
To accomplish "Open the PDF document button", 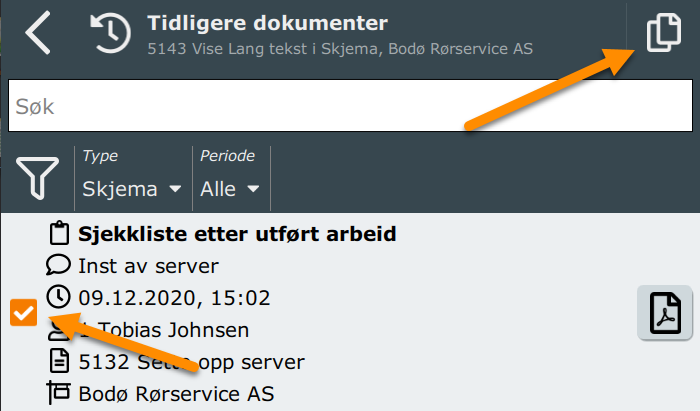I will pos(665,313).
